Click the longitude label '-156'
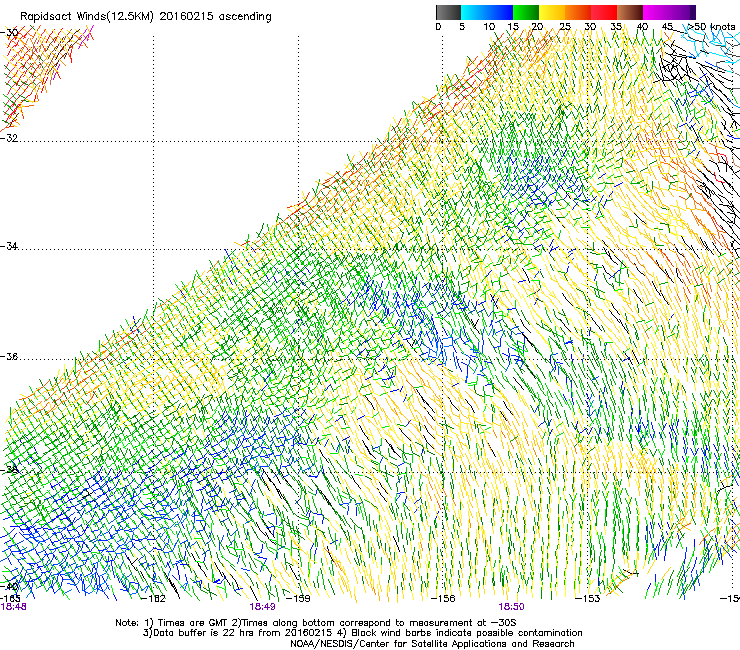 [x=443, y=599]
